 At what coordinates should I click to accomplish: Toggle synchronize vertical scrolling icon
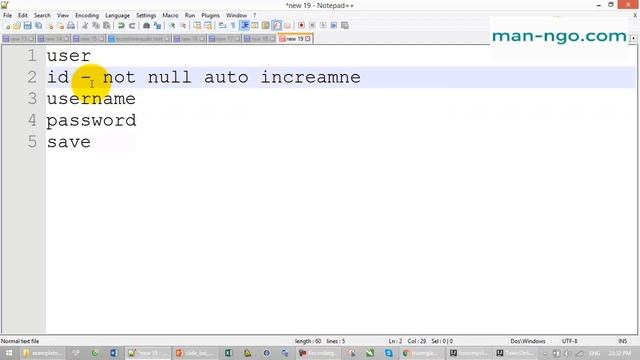[197, 26]
